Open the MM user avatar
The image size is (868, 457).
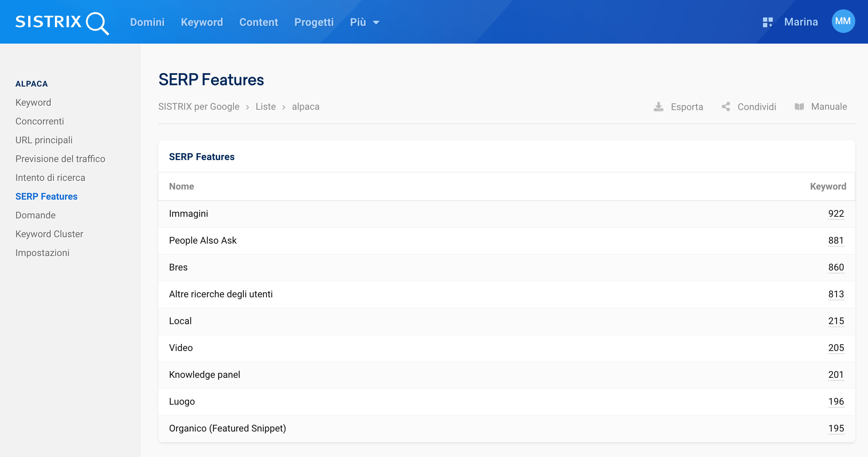click(843, 21)
